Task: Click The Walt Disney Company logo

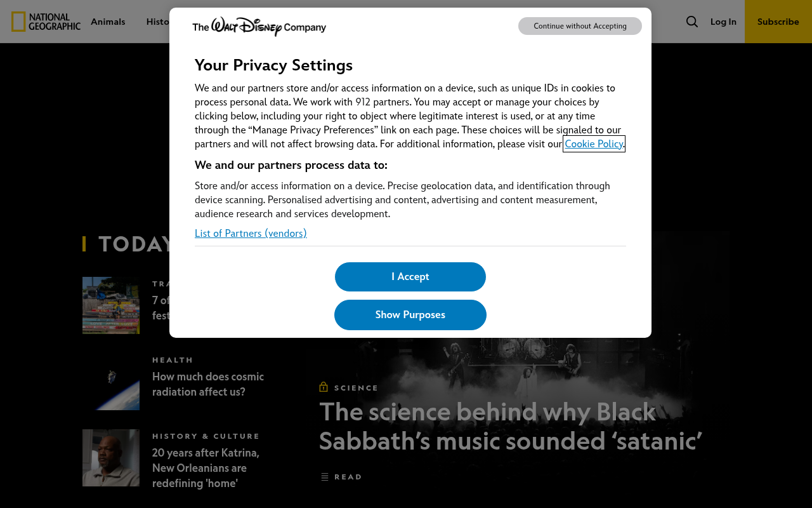Action: [x=259, y=27]
